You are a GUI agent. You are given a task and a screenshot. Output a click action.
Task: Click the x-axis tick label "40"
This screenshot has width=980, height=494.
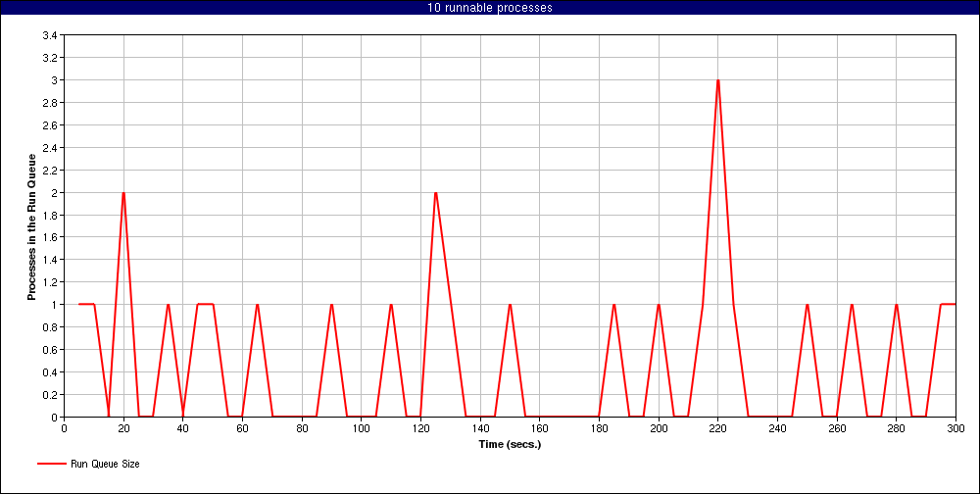[x=183, y=429]
